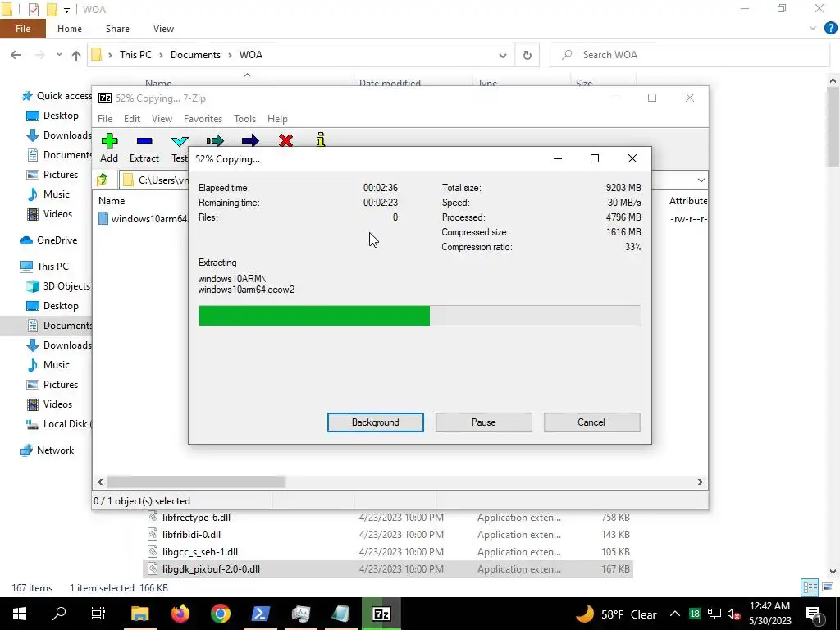The height and width of the screenshot is (630, 840).
Task: Select This PC in navigation pane
Action: (44, 267)
